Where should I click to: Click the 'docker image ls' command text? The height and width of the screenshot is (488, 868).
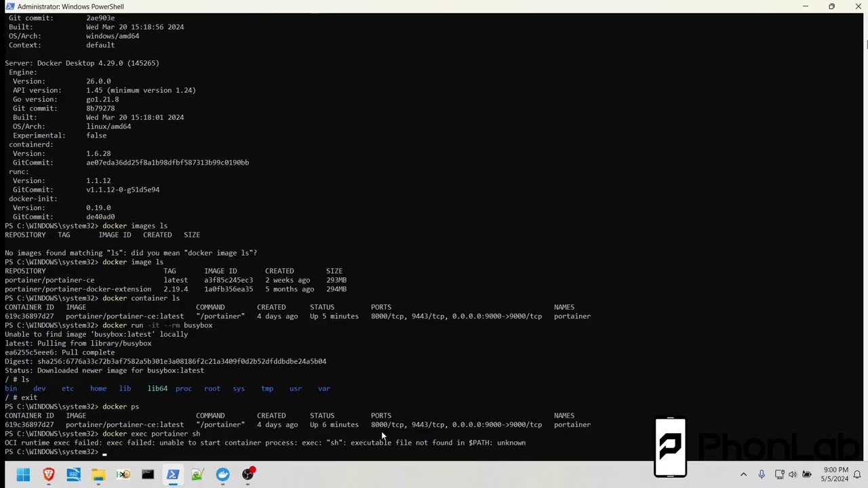point(133,262)
